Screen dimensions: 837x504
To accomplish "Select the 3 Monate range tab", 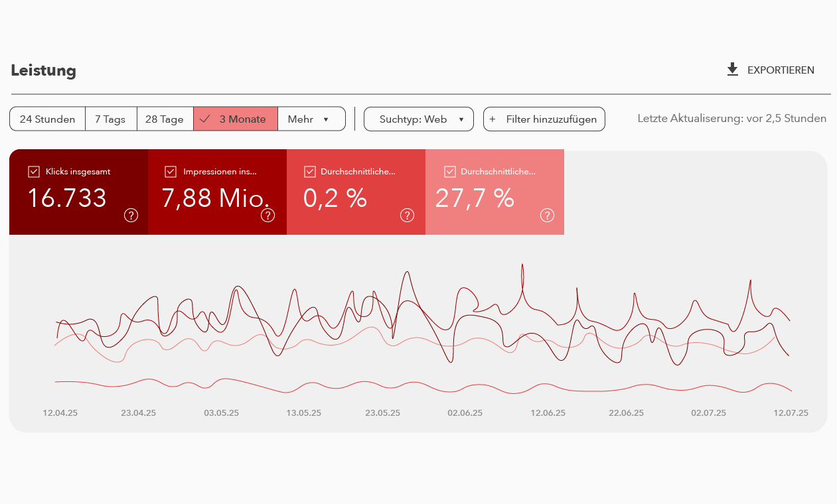I will (x=236, y=119).
